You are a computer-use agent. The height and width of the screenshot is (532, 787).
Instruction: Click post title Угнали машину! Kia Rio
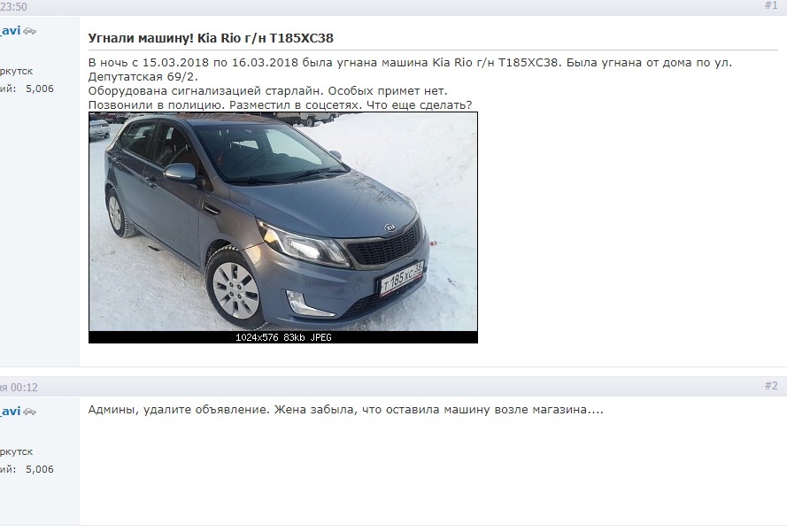point(211,38)
